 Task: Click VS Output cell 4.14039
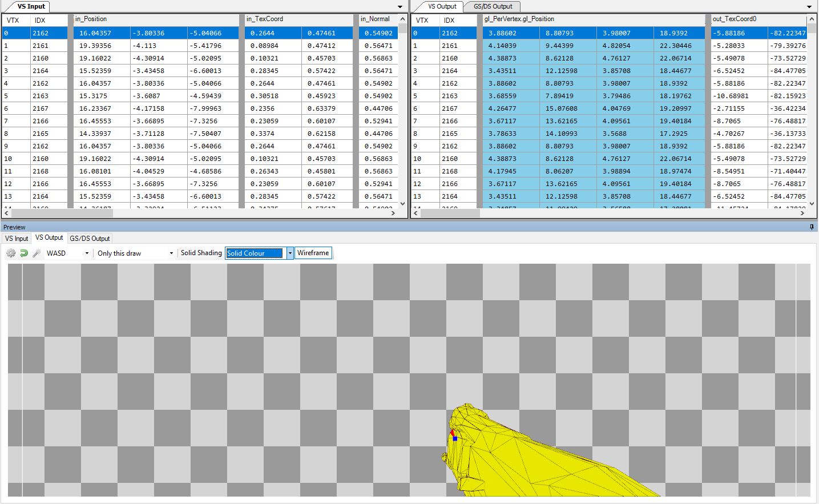tap(511, 46)
